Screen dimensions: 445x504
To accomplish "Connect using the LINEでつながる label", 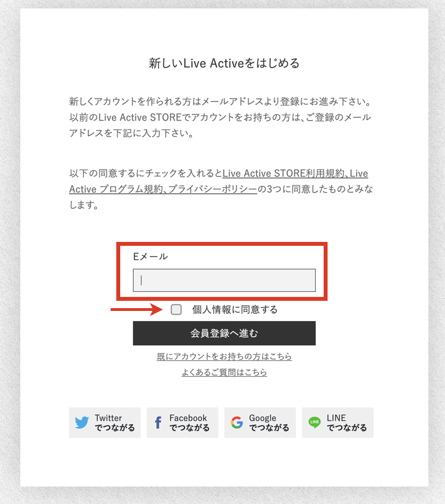I will 347,423.
